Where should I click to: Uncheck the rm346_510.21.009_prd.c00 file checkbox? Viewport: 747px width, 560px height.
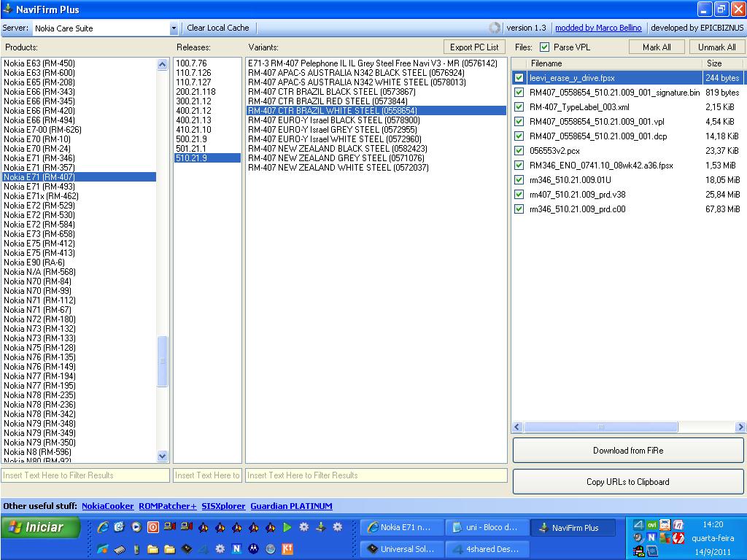click(x=519, y=209)
